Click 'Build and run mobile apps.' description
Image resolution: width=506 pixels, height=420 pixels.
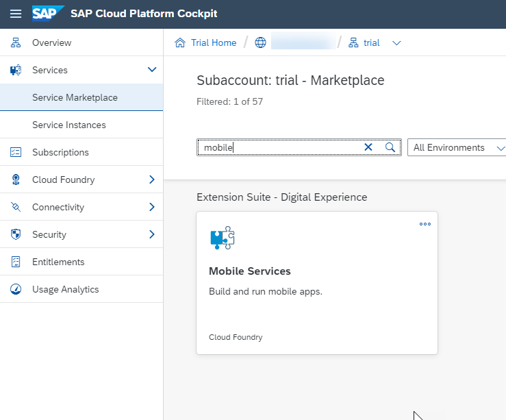tap(266, 291)
